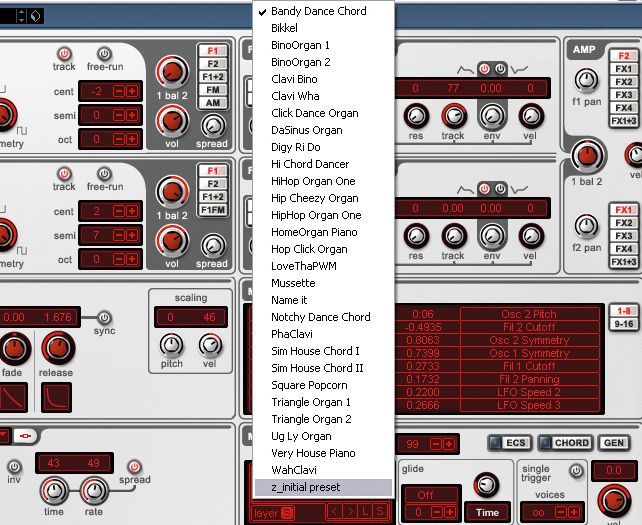Increase oscillator 2 semi value
The image size is (642, 525).
[x=132, y=235]
